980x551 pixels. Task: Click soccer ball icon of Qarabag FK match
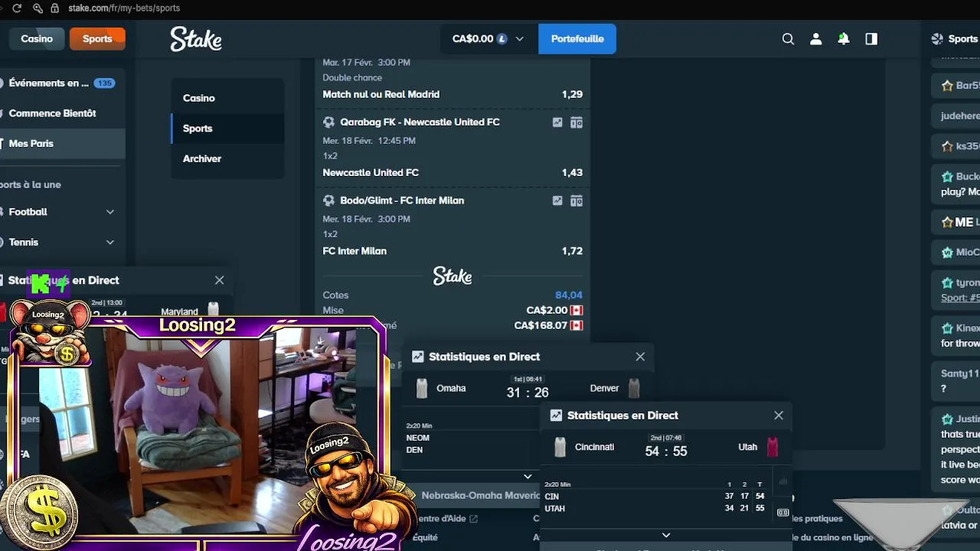pos(328,122)
